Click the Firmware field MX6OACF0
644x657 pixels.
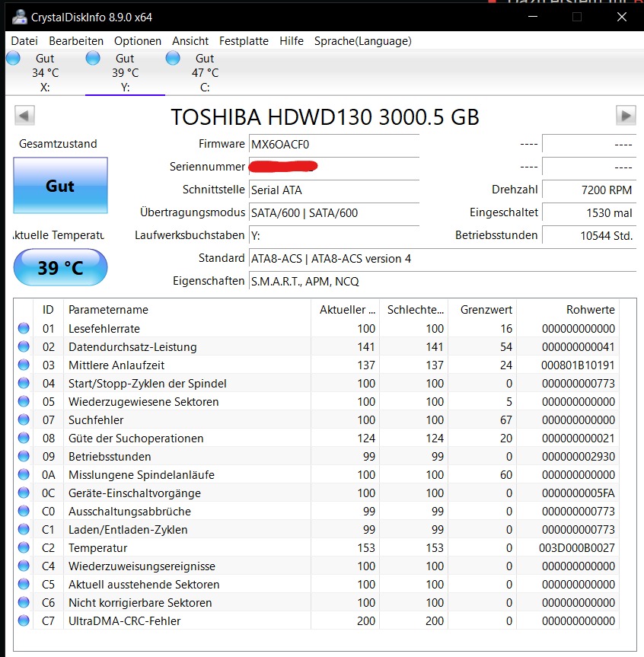point(334,144)
